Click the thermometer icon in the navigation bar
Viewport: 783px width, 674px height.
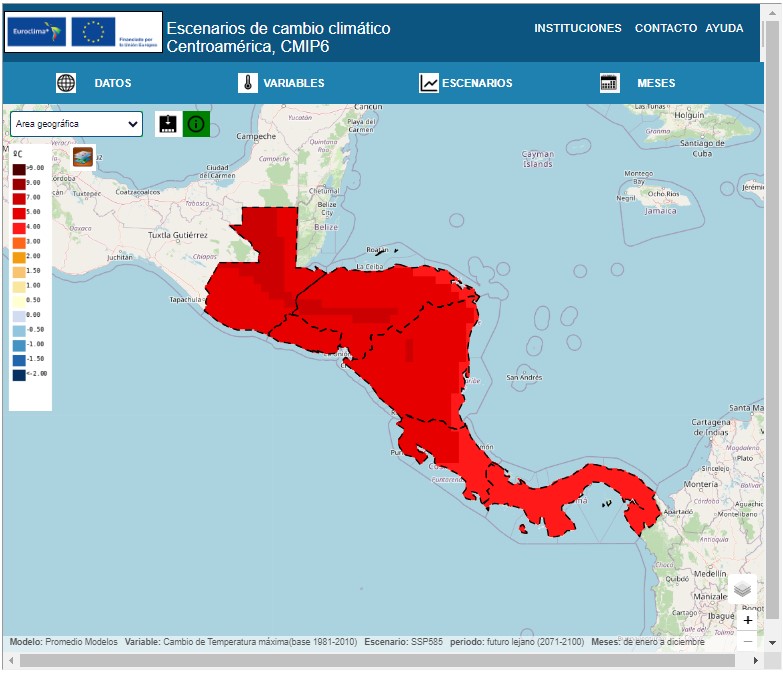248,83
